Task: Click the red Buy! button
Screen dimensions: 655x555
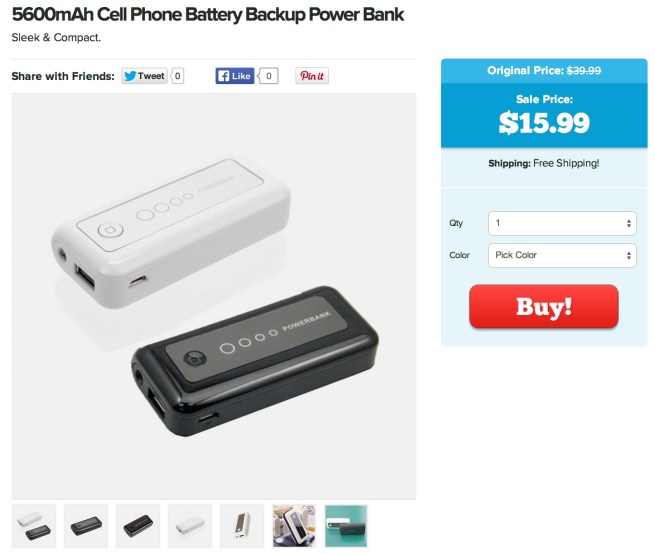Action: coord(544,307)
